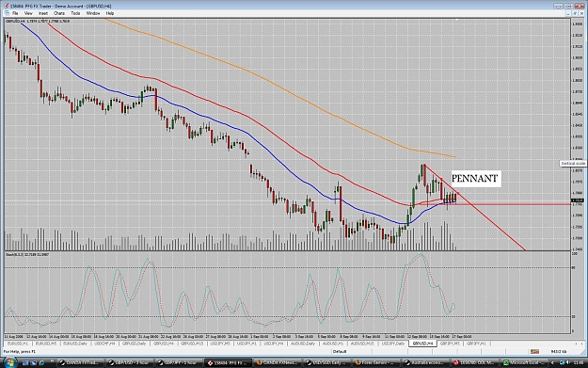The image size is (588, 368).
Task: Click the Stoch indicator label
Action: point(27,254)
